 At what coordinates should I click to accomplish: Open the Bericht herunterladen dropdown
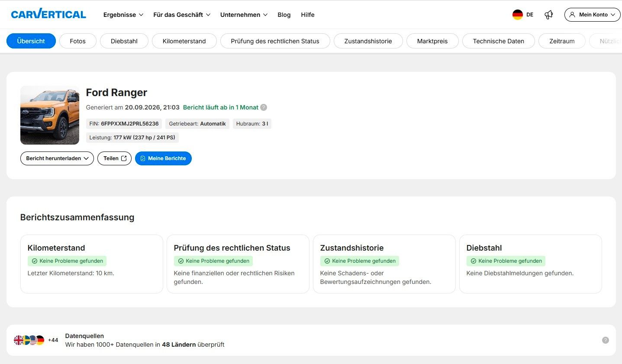(57, 158)
